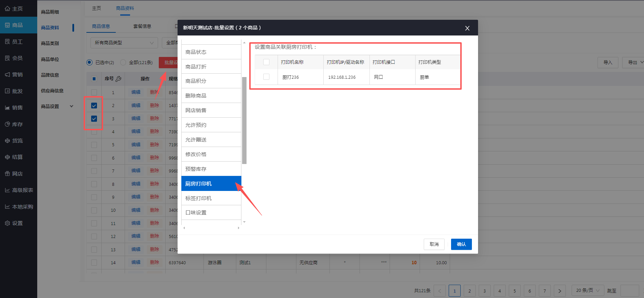The width and height of the screenshot is (644, 298).
Task: Open the 高级报表 chart icon
Action: click(x=7, y=190)
